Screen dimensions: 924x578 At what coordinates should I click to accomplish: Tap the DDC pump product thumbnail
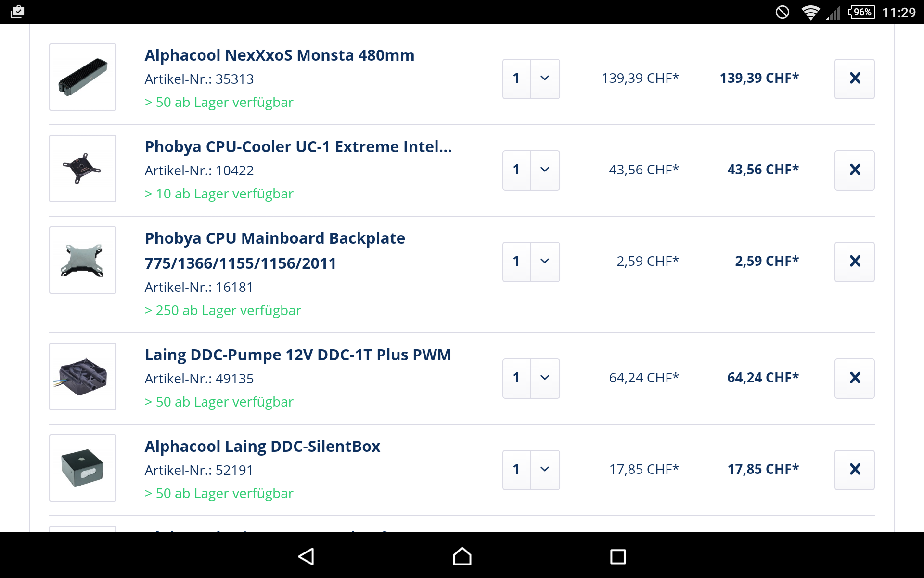83,377
